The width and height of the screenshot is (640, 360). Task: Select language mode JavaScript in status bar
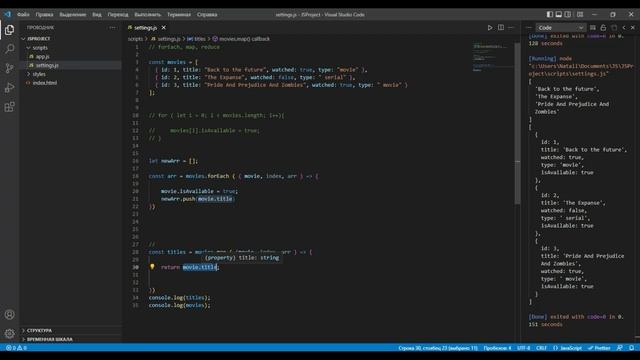567,348
